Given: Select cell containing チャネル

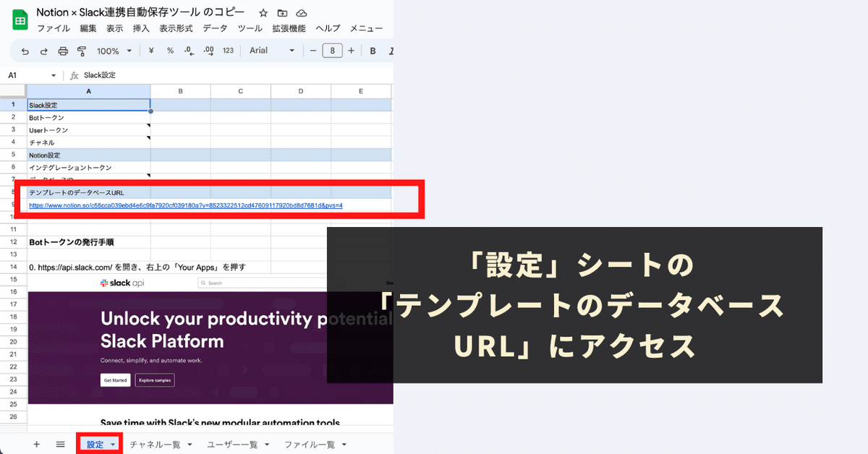Looking at the screenshot, I should pyautogui.click(x=88, y=142).
